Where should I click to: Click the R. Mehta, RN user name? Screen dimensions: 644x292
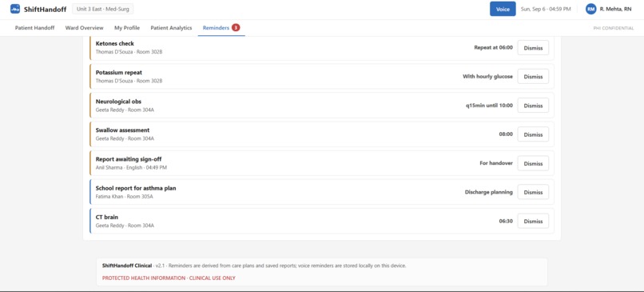(x=616, y=9)
